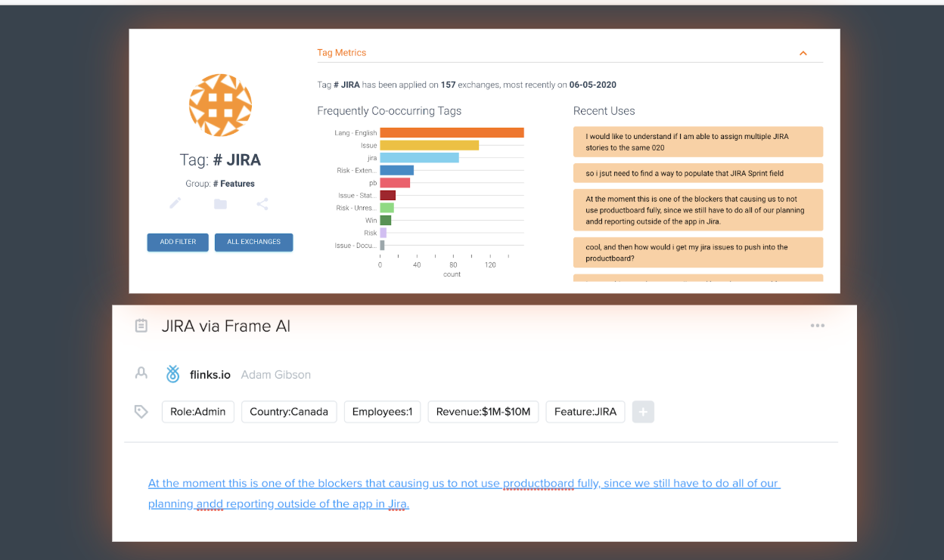Click the dark red Issue - Stat... bar
Image resolution: width=944 pixels, height=560 pixels.
pos(387,195)
